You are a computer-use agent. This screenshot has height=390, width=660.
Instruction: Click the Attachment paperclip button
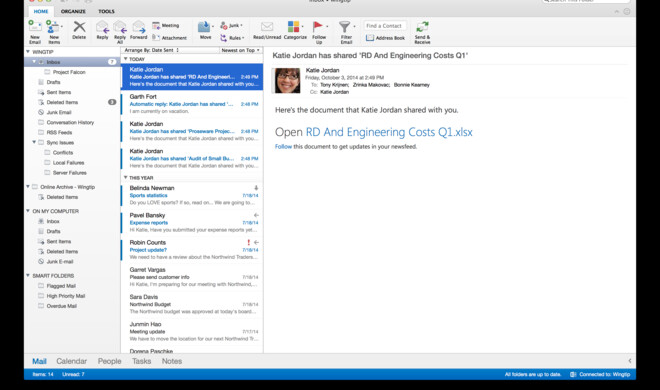169,38
